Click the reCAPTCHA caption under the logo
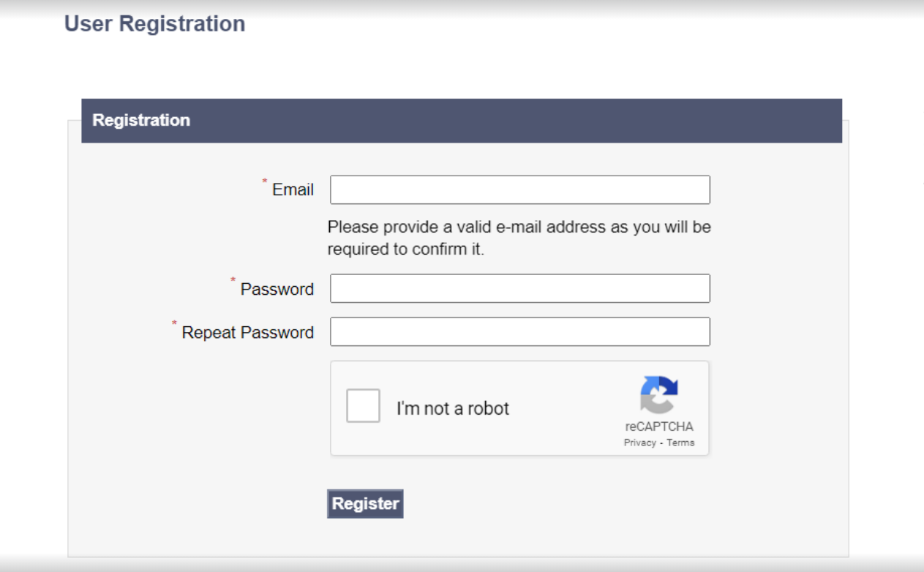 point(659,426)
